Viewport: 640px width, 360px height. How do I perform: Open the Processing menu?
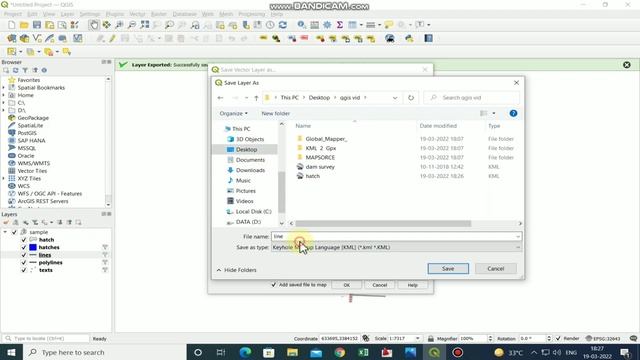coord(252,14)
